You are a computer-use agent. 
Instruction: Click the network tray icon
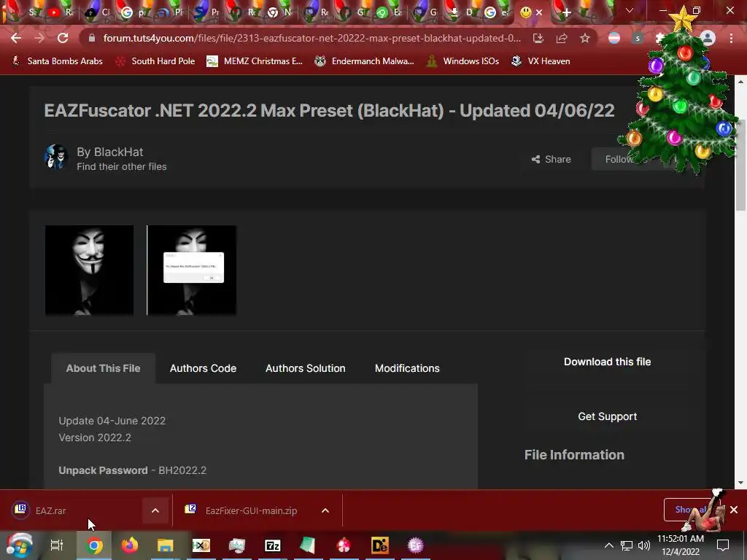(x=627, y=545)
